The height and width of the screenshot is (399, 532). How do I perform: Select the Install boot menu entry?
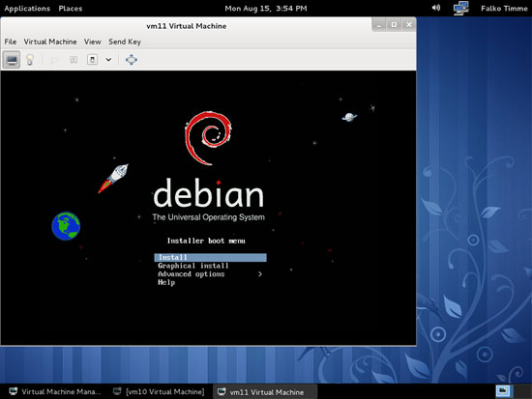pyautogui.click(x=210, y=257)
